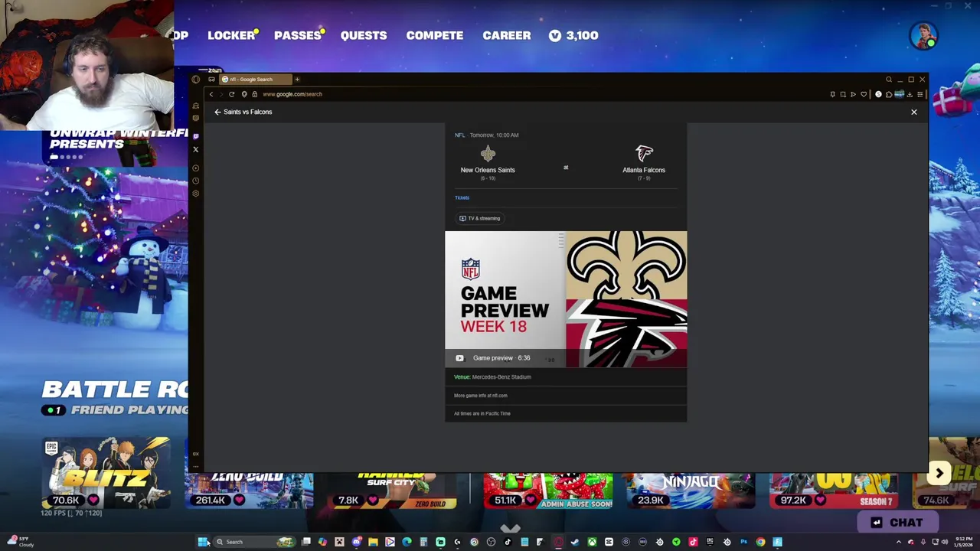Advance the game carousel with yellow arrow
This screenshot has width=980, height=551.
pyautogui.click(x=939, y=473)
